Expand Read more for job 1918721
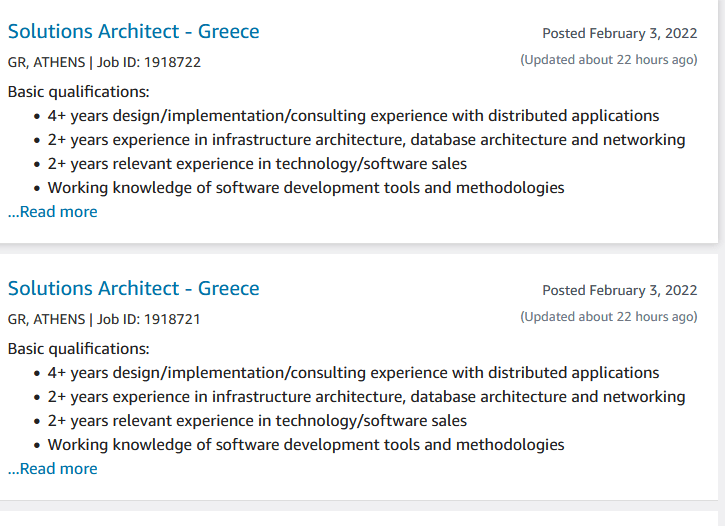 point(53,469)
